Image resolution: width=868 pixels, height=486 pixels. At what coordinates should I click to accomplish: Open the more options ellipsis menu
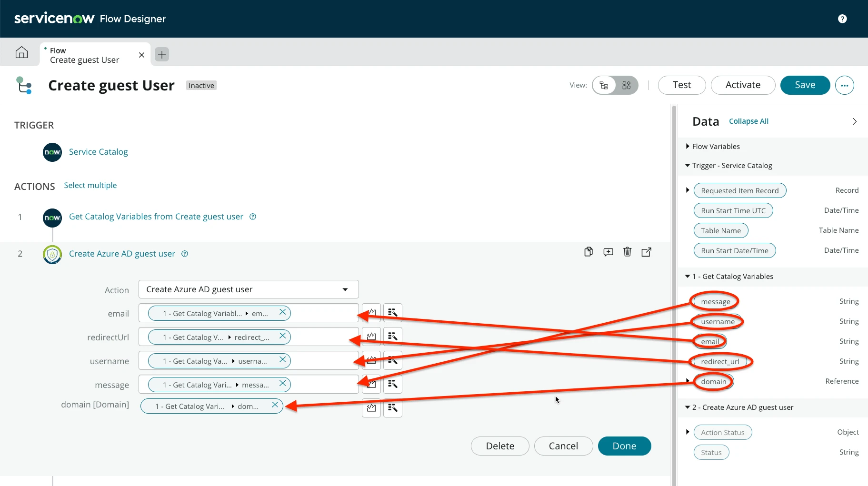845,85
